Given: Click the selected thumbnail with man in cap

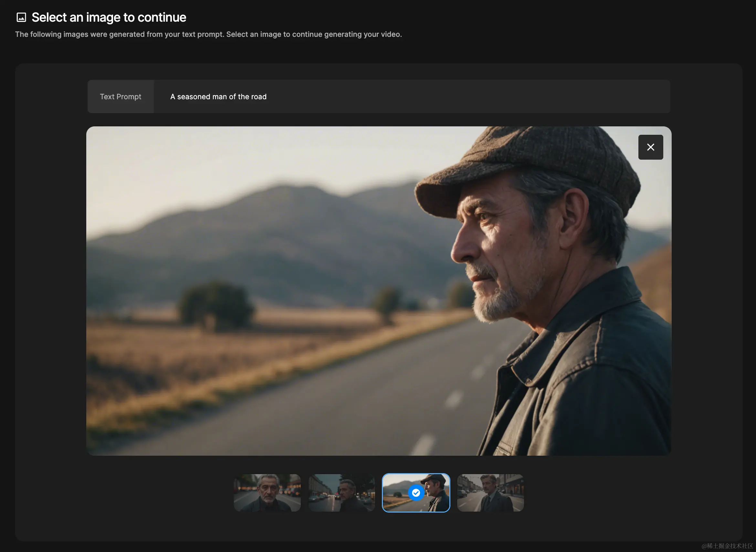Looking at the screenshot, I should pos(416,493).
